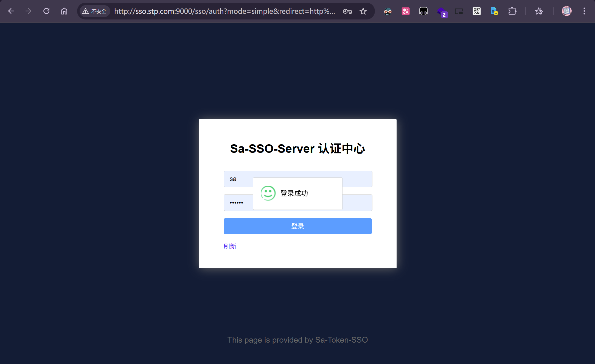595x364 pixels.
Task: Bookmark this page with the star
Action: pos(363,11)
